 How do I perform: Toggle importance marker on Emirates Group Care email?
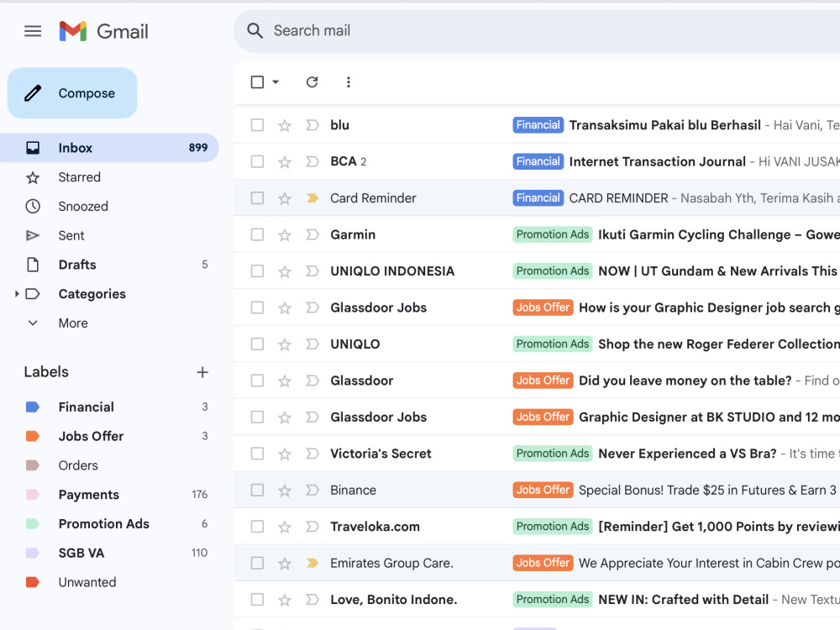(x=312, y=563)
